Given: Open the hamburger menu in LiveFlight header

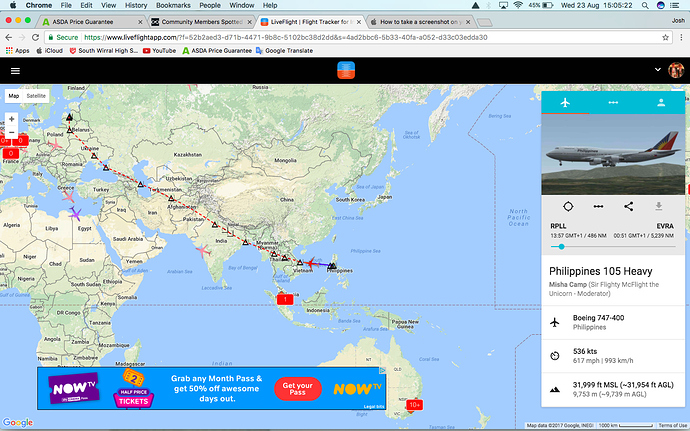Looking at the screenshot, I should coord(15,71).
